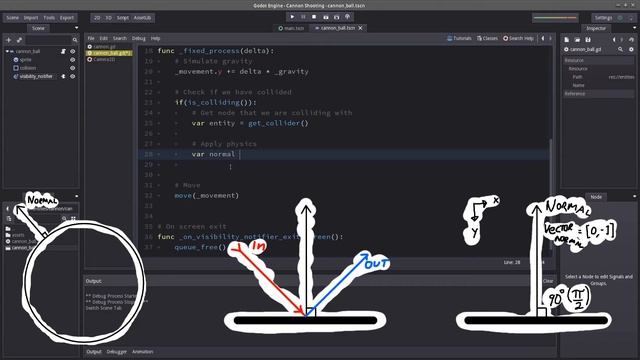Open Inspector object history list icon
Screen dimensions: 640x360
tap(631, 40)
